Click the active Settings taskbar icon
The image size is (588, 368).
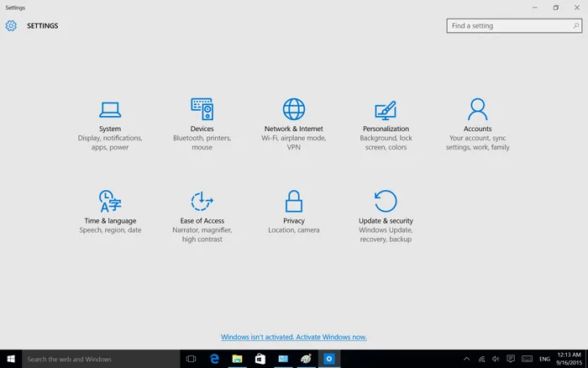329,359
